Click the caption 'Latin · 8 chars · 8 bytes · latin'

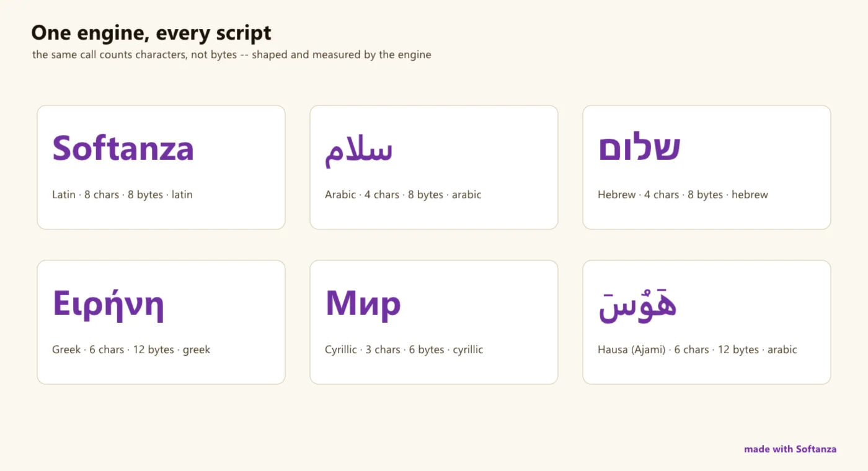pyautogui.click(x=122, y=195)
